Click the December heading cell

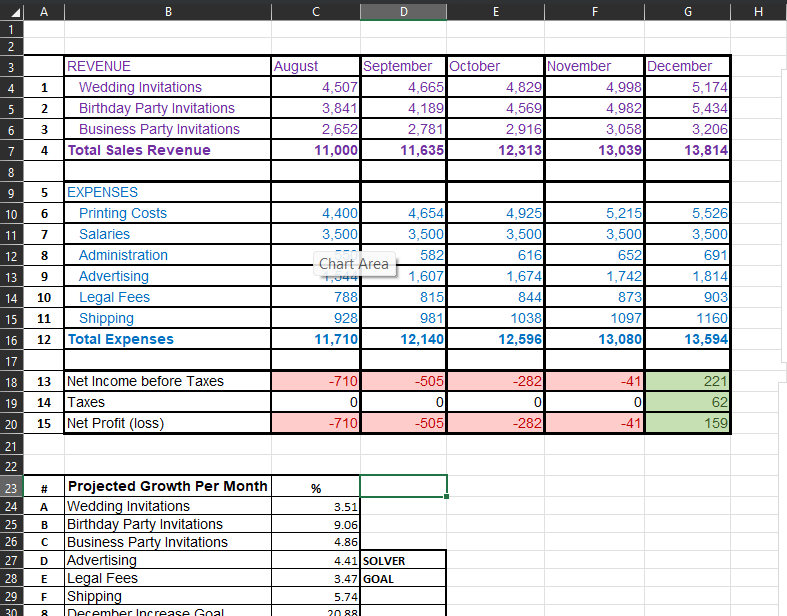(688, 66)
